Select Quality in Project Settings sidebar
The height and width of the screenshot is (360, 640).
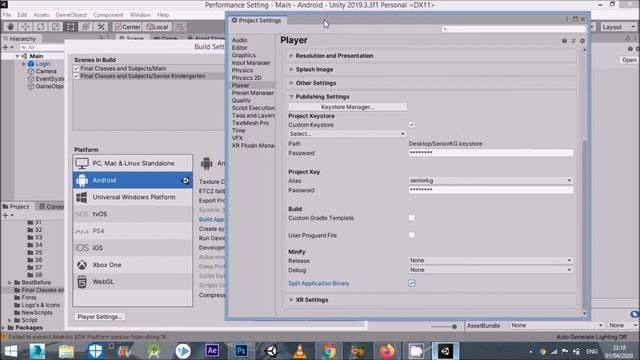241,100
